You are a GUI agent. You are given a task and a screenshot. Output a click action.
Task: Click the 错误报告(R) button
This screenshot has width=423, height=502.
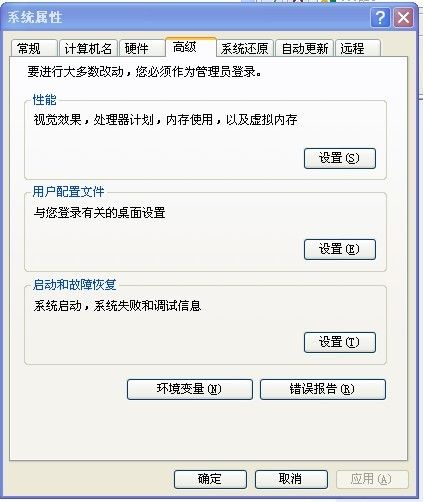tap(323, 389)
